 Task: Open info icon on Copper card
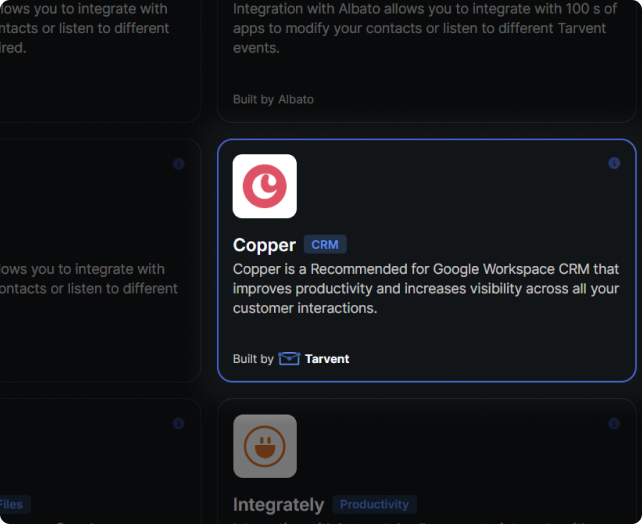[614, 164]
